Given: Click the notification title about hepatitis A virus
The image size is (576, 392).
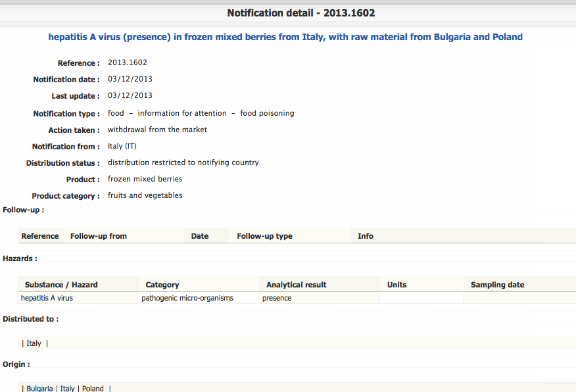Looking at the screenshot, I should tap(285, 37).
